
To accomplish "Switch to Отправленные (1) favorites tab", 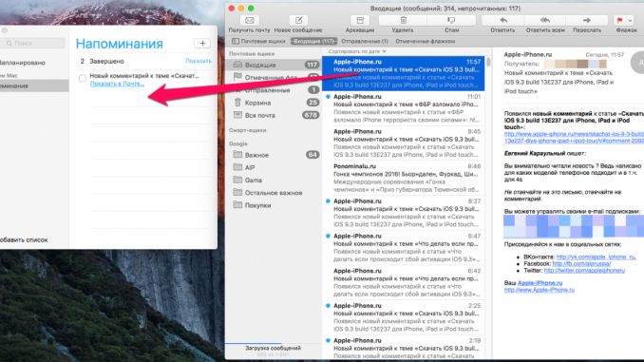I will point(365,41).
